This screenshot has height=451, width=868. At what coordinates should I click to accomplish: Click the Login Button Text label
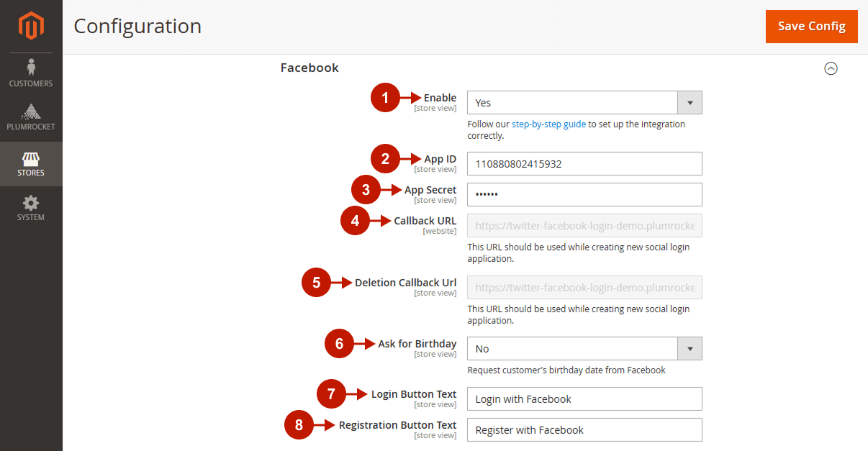(x=414, y=394)
